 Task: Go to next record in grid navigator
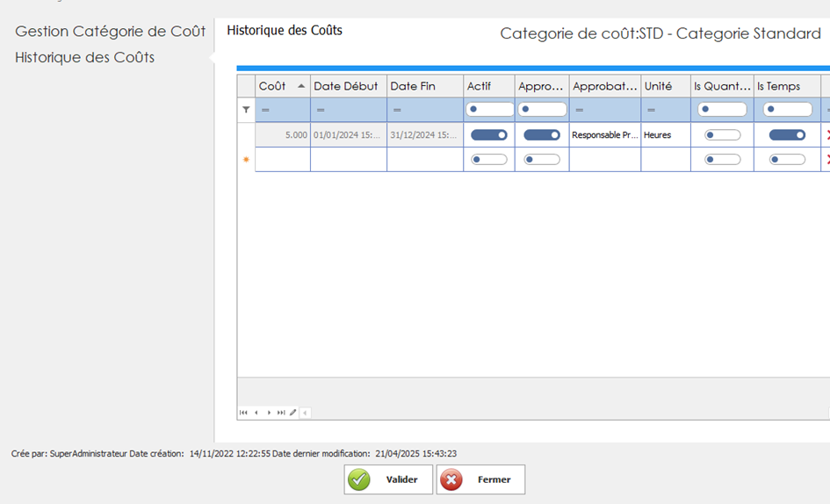[x=269, y=412]
